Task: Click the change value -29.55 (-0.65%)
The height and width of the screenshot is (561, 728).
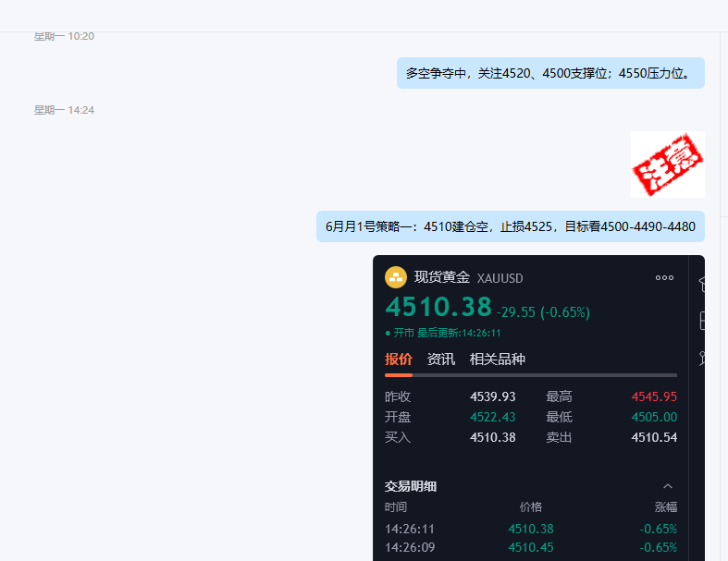Action: pos(543,312)
